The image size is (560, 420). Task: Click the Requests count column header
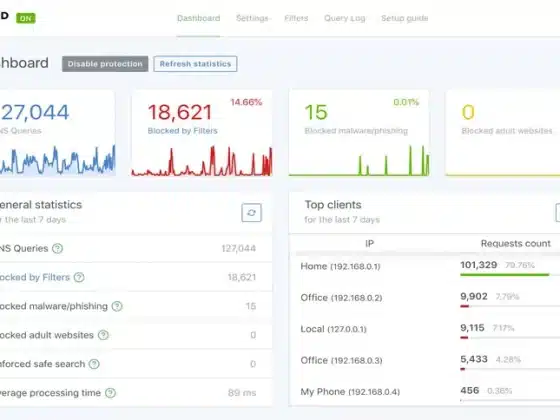[516, 244]
